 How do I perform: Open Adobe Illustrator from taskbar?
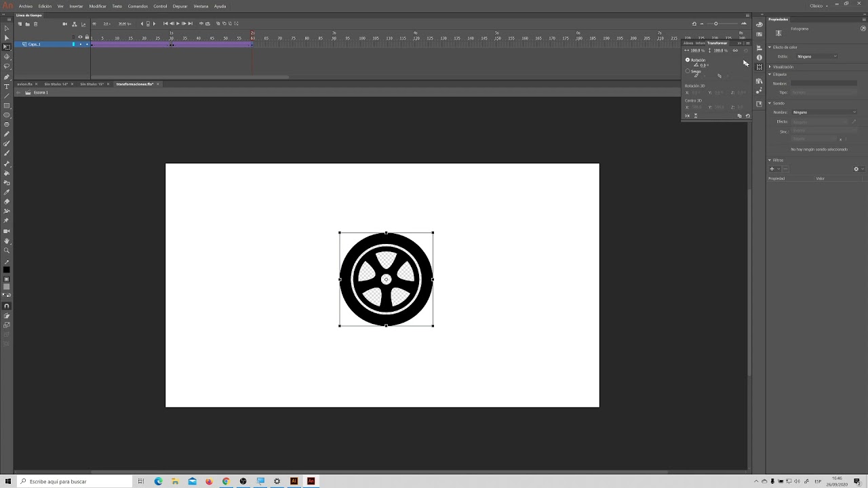tap(294, 481)
